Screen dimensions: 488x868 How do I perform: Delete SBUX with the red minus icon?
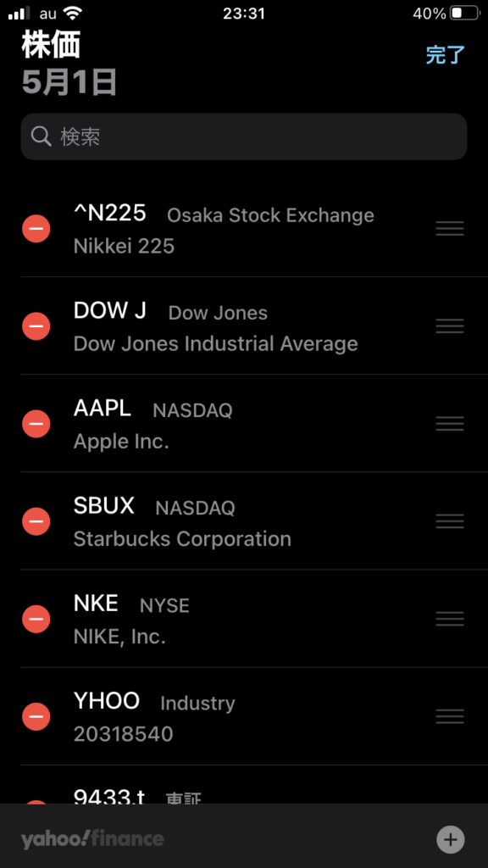36,521
